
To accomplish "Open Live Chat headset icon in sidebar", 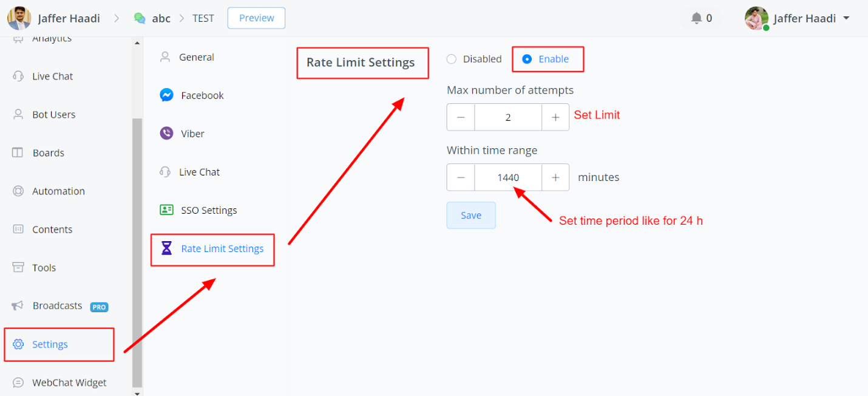I will pyautogui.click(x=18, y=76).
